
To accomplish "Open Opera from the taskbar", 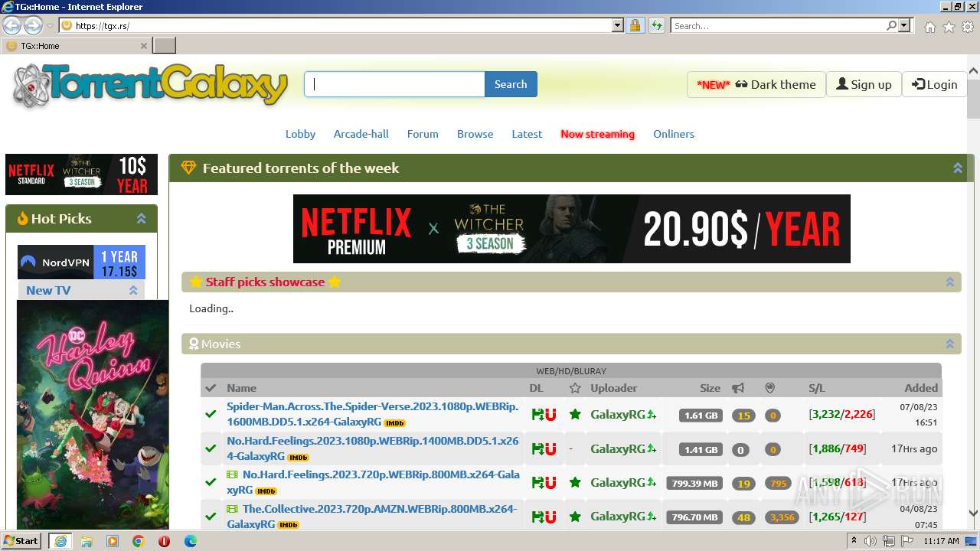I will click(x=164, y=541).
